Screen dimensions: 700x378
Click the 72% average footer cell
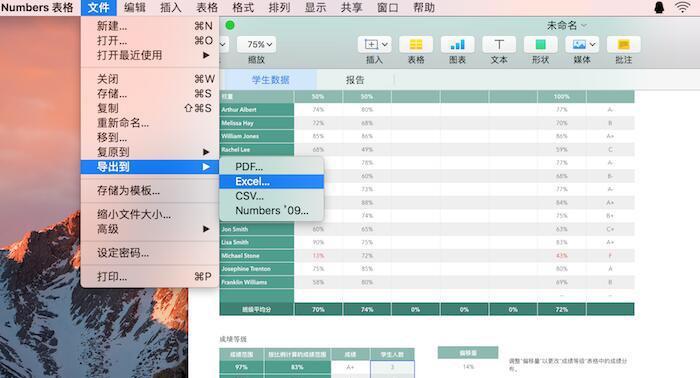point(562,309)
